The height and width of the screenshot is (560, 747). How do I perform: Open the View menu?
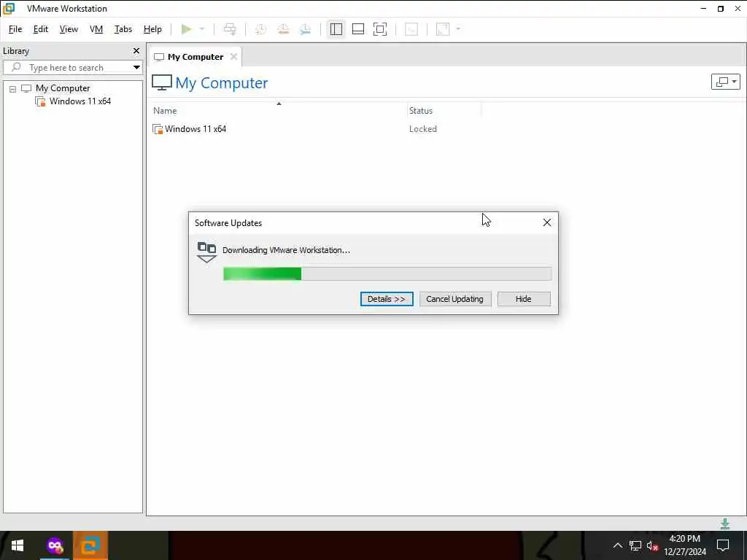pos(69,29)
